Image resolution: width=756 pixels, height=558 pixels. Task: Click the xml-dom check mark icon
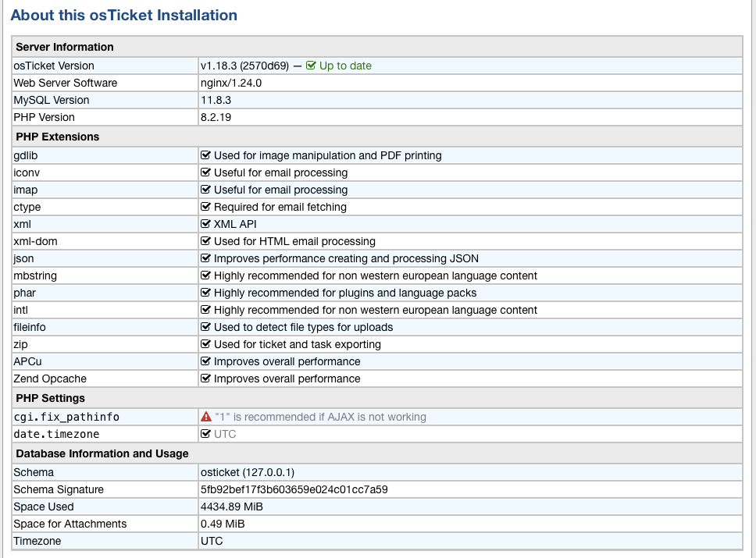point(206,241)
